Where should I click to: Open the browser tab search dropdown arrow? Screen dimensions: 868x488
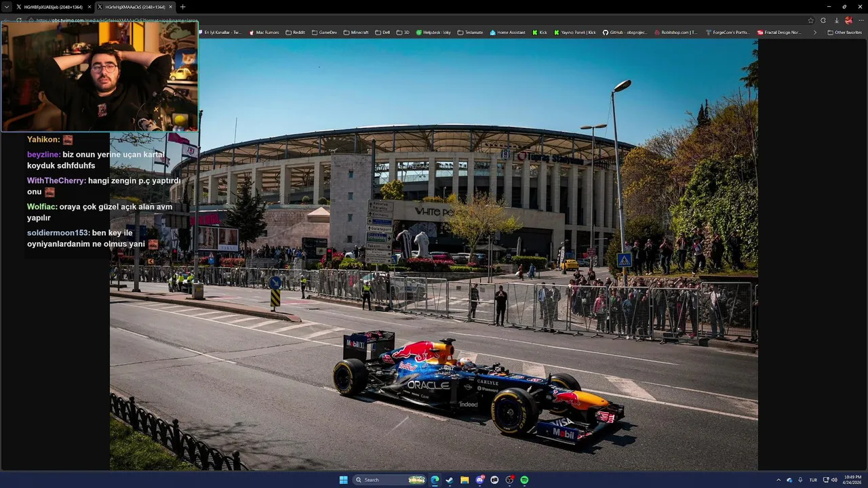7,7
